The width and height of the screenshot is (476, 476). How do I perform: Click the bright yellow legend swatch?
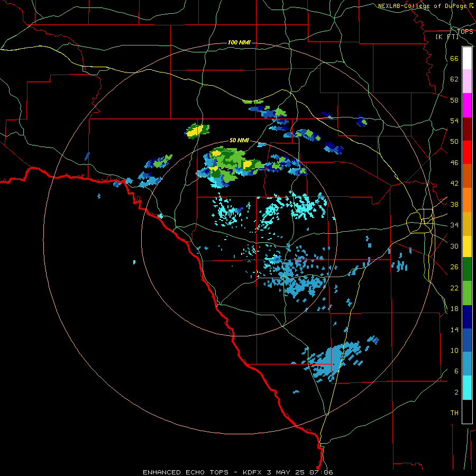[x=467, y=246]
